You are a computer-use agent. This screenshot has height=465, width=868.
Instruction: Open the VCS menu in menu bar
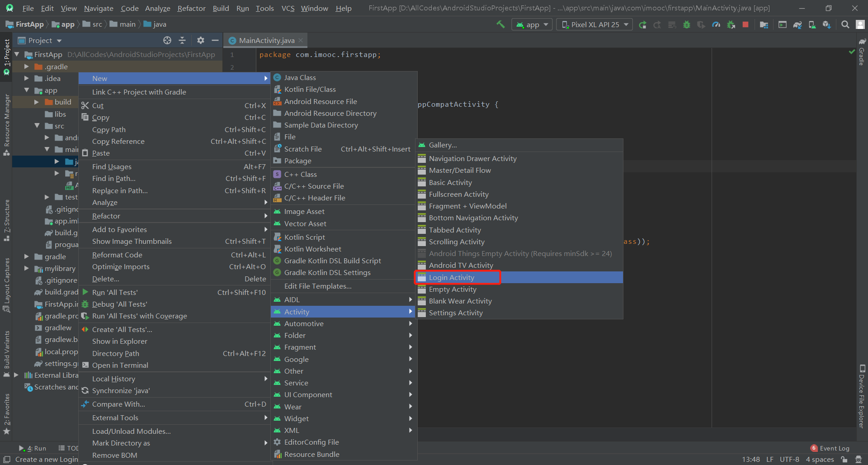point(288,8)
